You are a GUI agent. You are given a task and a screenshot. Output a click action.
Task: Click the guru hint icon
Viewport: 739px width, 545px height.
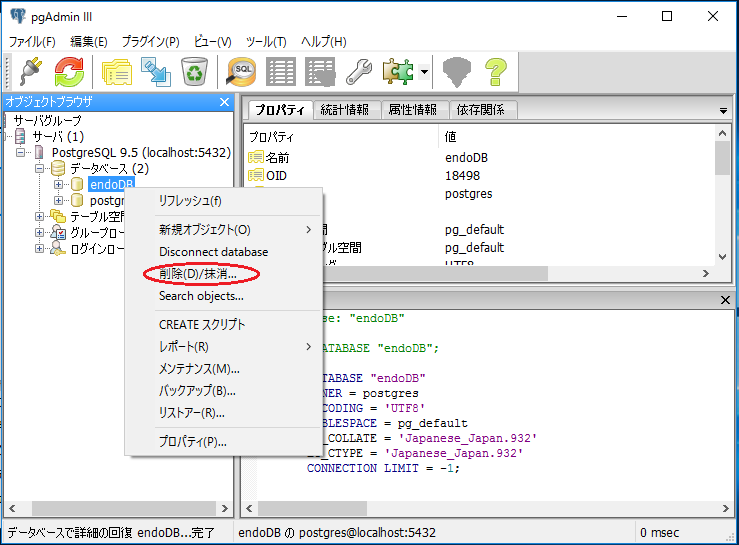457,72
